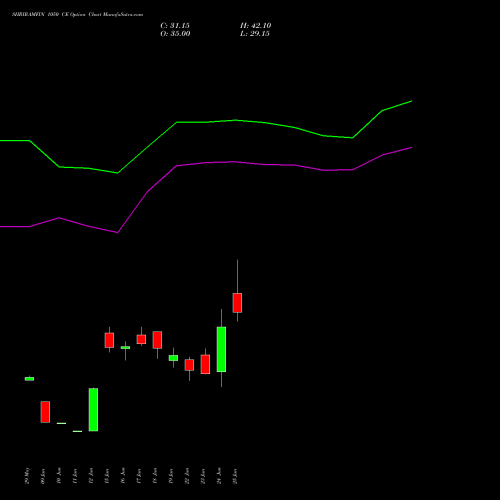Viewport: 500px width, 500px height.
Task: Click the SHRIRAMFIN option chart title
Action: 77,15
